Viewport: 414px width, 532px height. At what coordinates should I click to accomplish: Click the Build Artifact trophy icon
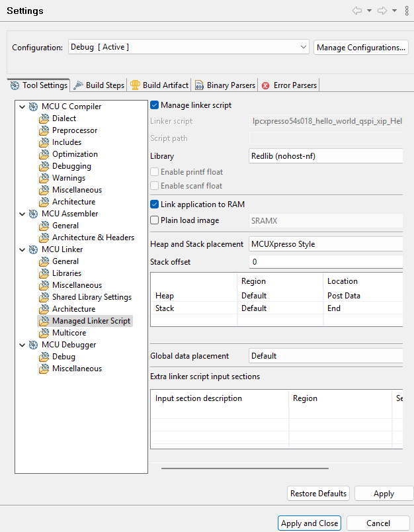point(135,85)
